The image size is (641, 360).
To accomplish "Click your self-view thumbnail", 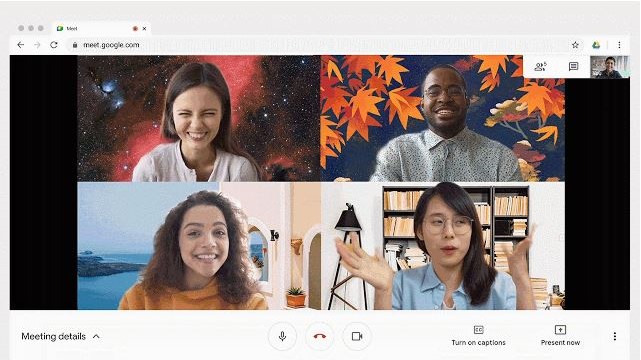I will 610,67.
